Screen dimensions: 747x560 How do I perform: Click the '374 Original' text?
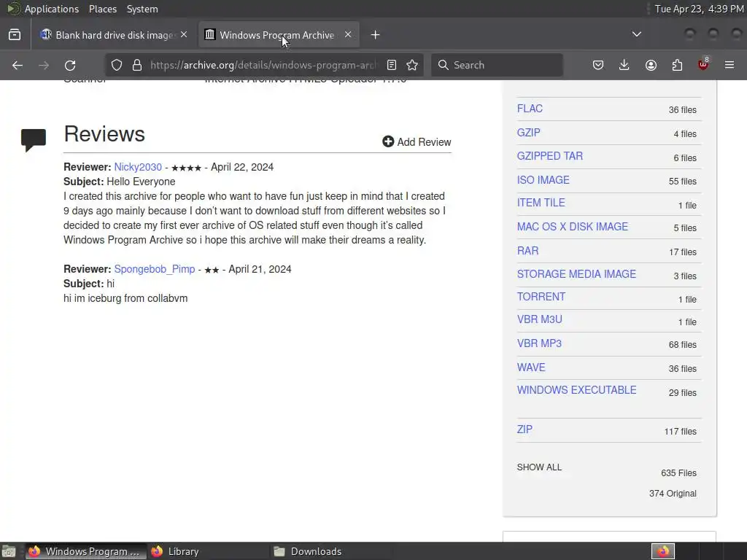click(x=673, y=494)
